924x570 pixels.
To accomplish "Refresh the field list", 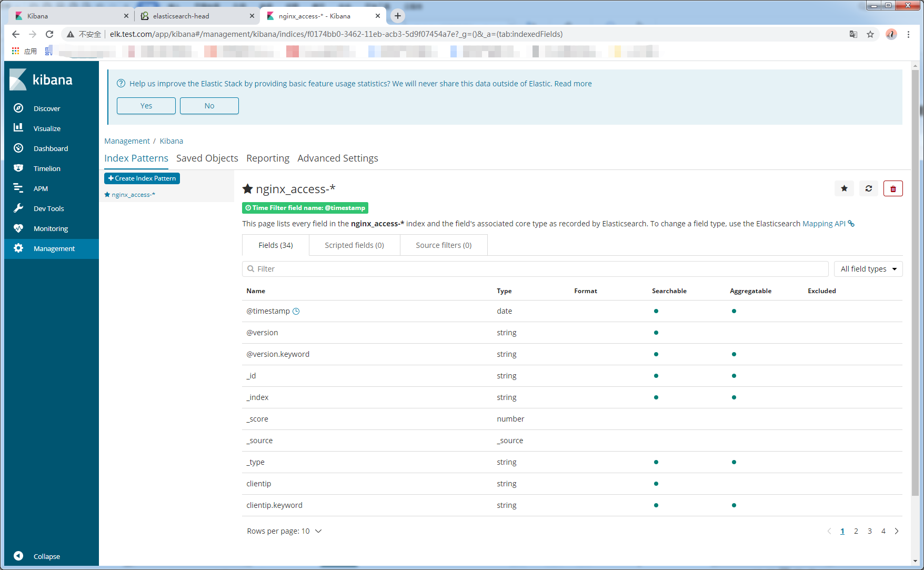I will click(869, 188).
